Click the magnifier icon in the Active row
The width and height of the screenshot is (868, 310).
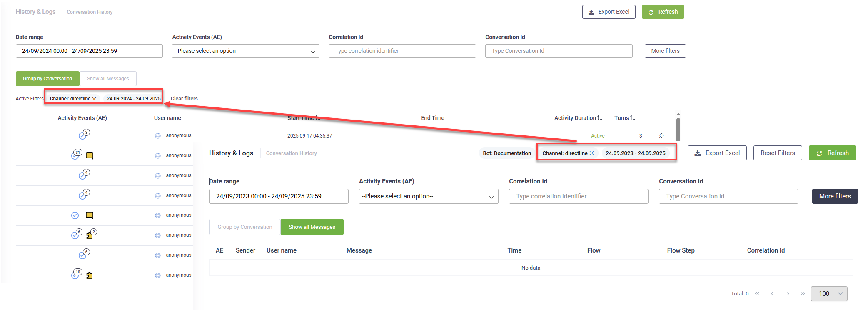661,136
